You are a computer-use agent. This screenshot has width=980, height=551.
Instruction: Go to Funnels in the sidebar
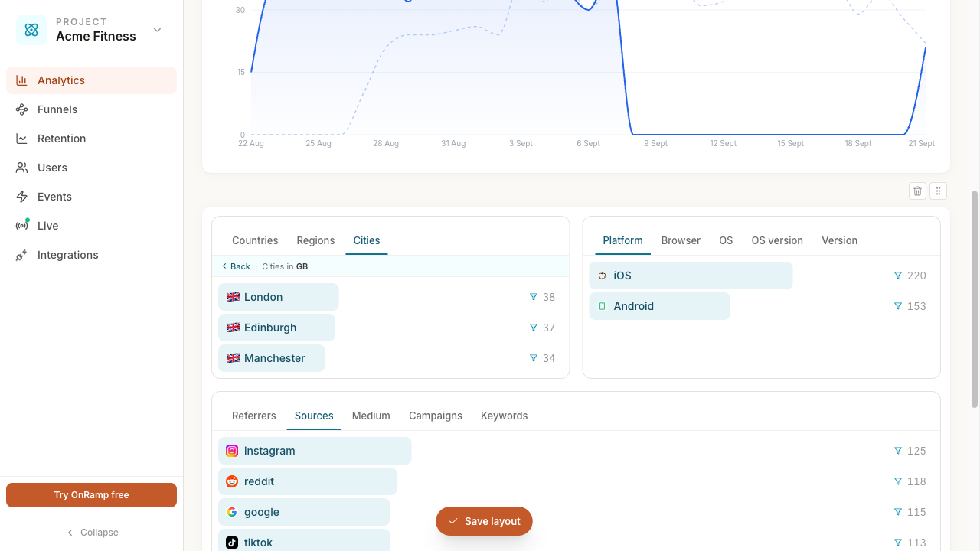click(91, 109)
